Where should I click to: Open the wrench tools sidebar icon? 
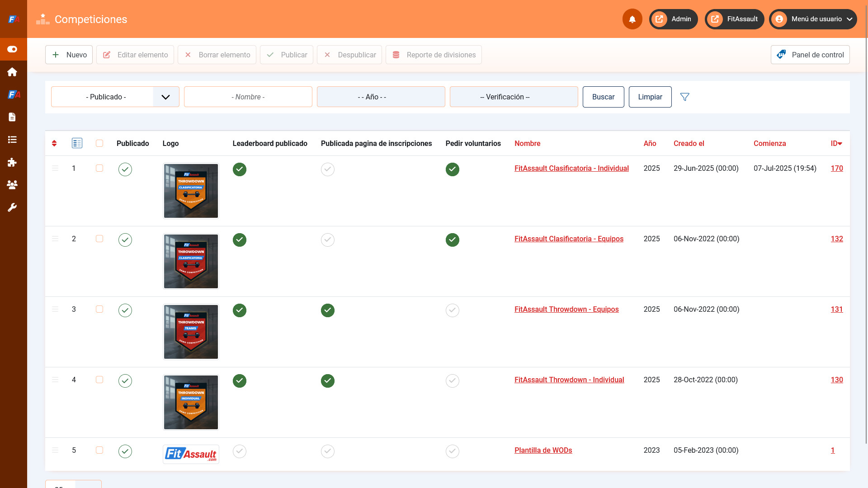pos(12,207)
